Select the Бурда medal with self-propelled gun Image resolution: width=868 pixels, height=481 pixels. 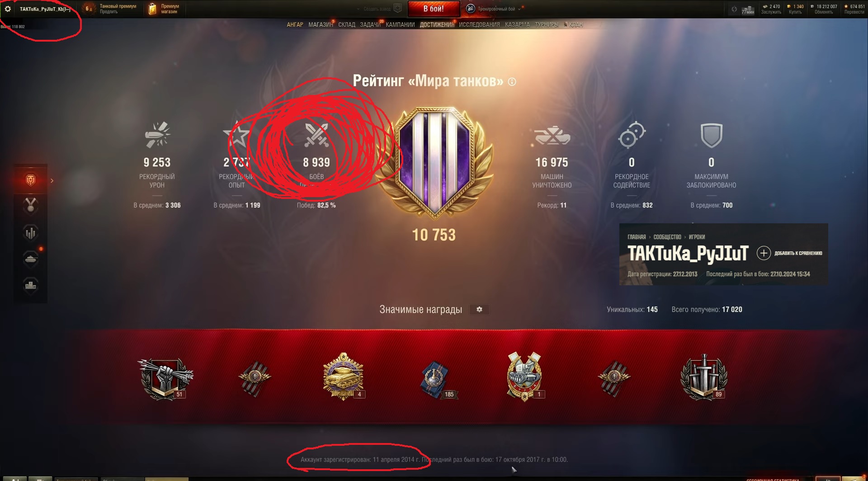[x=524, y=377]
